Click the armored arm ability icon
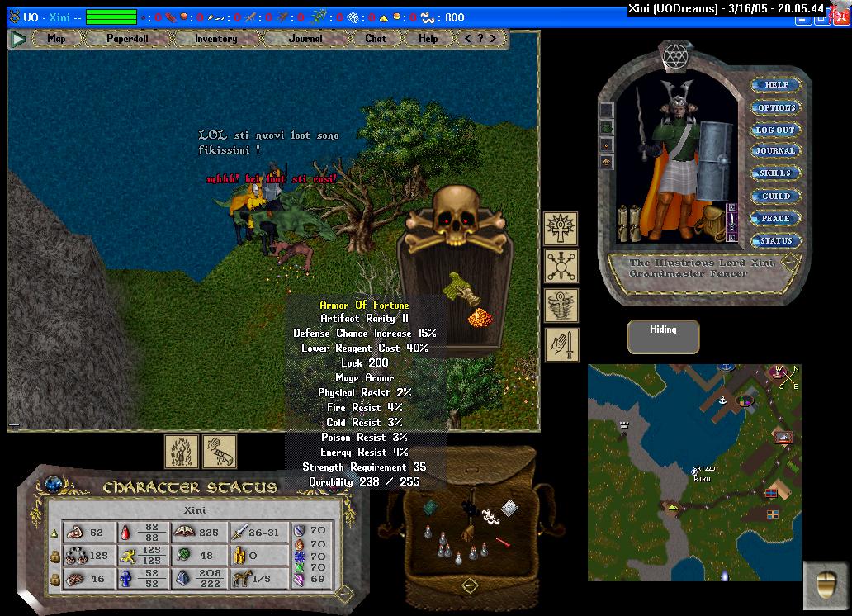Screen dimensions: 852x616 220,451
